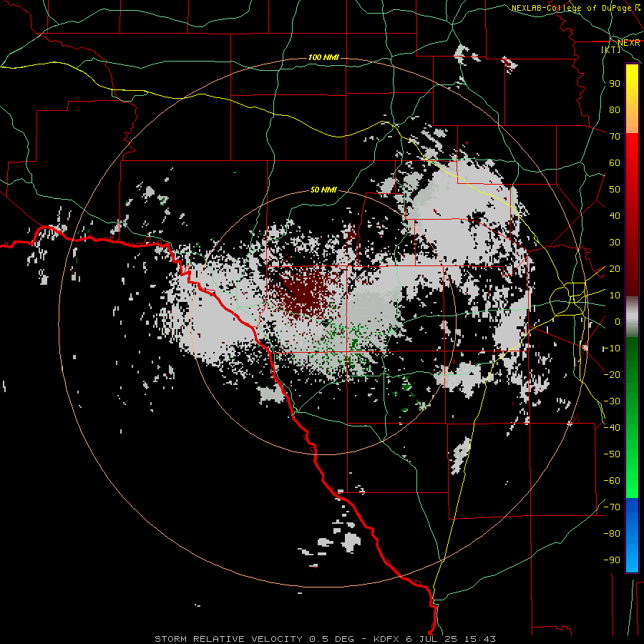Click the "6 JUL 25" date text
This screenshot has width=644, height=644.
pyautogui.click(x=433, y=639)
